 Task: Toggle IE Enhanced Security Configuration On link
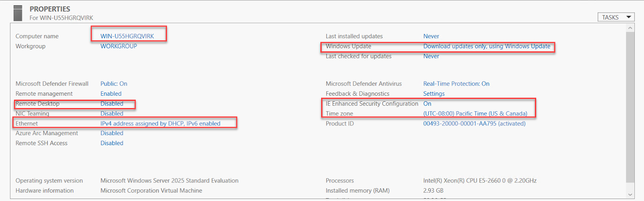click(x=427, y=104)
